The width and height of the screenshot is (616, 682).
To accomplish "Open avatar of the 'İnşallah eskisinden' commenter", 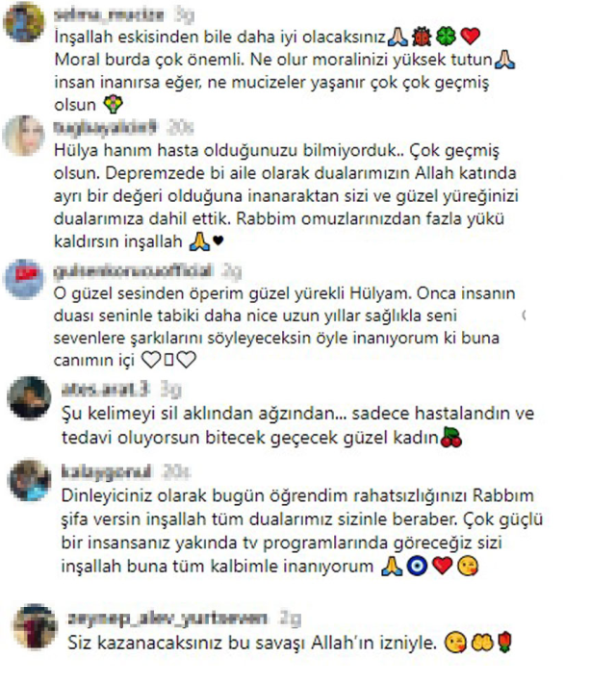I will [x=24, y=23].
